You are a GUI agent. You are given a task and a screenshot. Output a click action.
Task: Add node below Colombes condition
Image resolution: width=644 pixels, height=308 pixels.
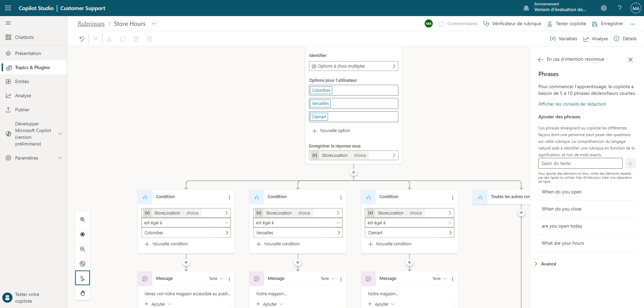tap(186, 262)
